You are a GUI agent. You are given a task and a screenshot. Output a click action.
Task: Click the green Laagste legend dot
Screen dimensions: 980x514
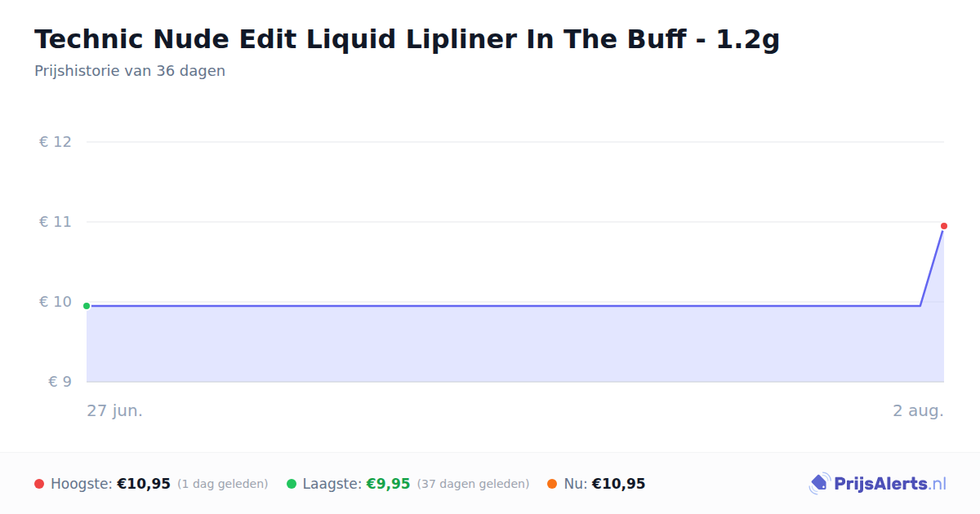click(292, 484)
